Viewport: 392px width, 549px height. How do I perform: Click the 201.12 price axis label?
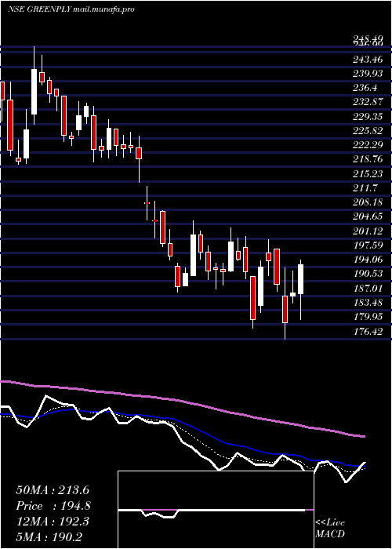click(x=368, y=231)
